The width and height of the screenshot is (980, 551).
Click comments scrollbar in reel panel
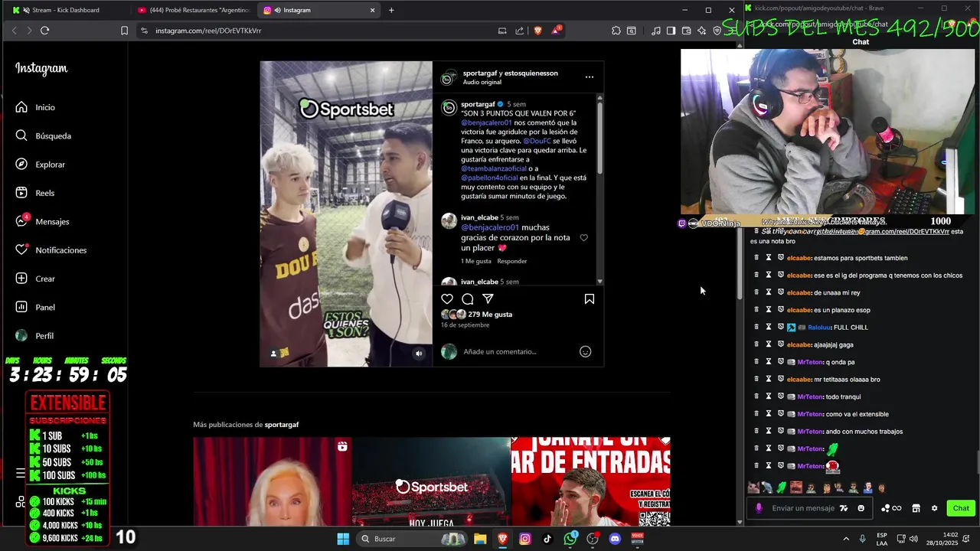click(599, 138)
